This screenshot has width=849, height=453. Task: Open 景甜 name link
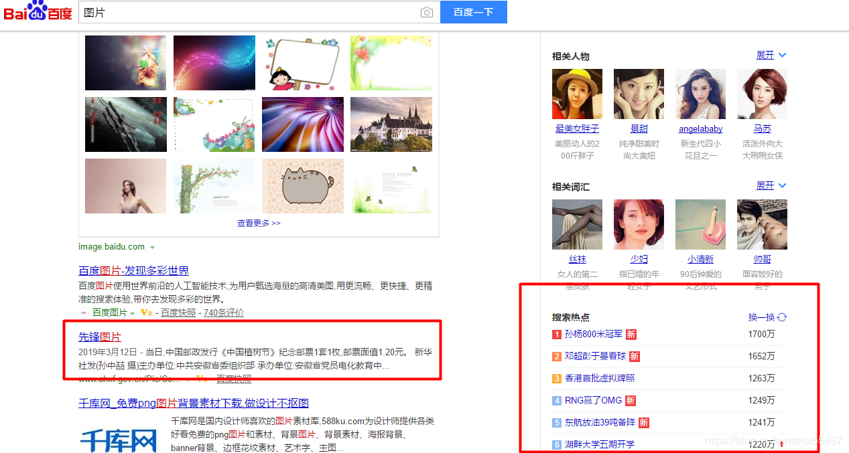pos(639,129)
